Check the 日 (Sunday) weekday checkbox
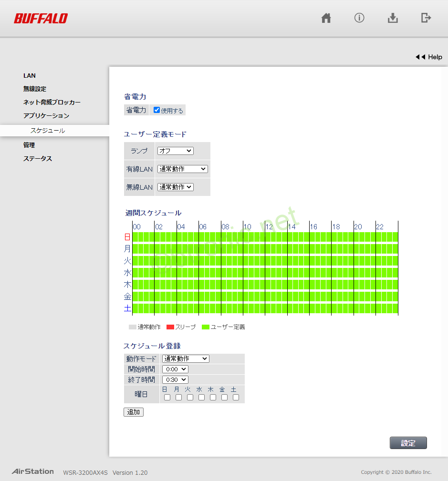This screenshot has height=481, width=448. click(167, 397)
